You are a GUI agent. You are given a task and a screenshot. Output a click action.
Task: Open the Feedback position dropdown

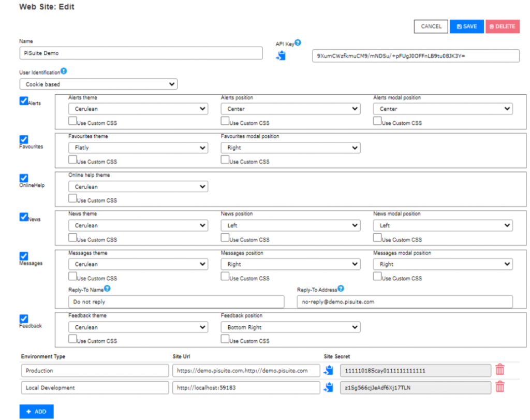point(290,327)
